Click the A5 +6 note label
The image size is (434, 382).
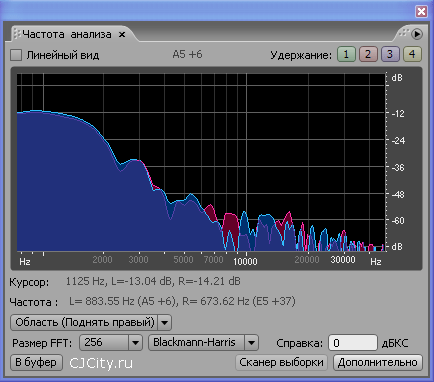(x=187, y=54)
